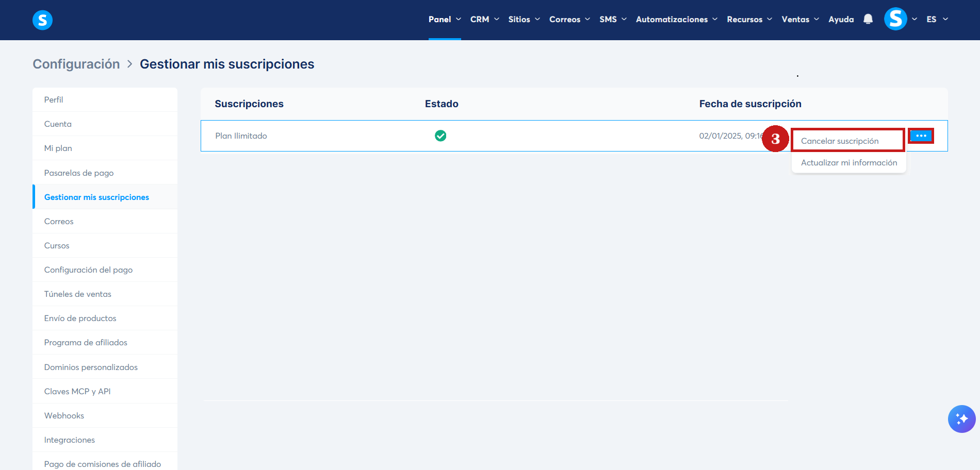Go to Envío de productos

click(x=105, y=318)
